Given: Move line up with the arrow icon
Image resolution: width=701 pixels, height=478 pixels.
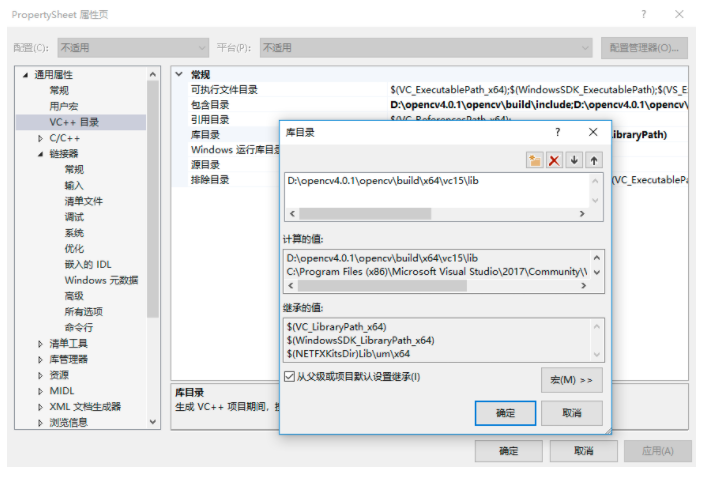Looking at the screenshot, I should (x=594, y=160).
